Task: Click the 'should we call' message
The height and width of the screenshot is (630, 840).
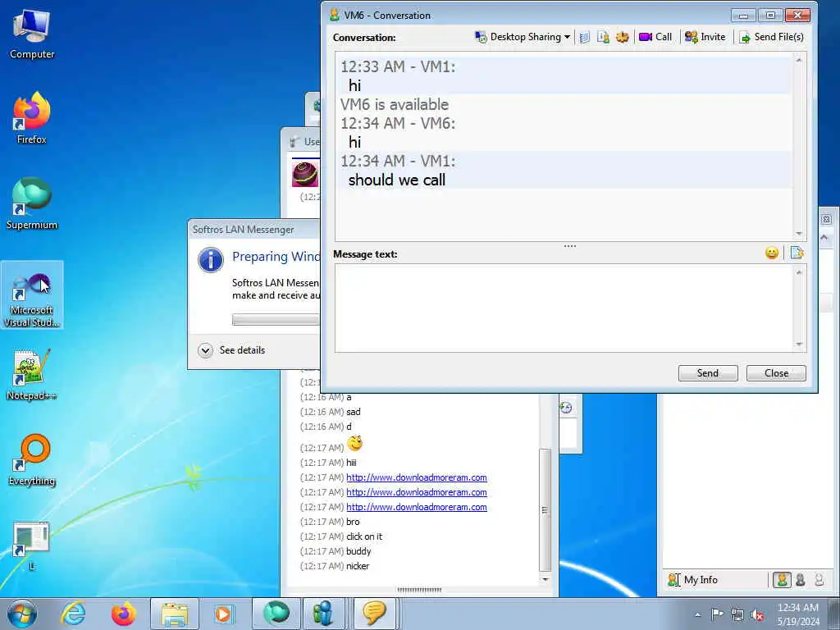Action: [397, 180]
